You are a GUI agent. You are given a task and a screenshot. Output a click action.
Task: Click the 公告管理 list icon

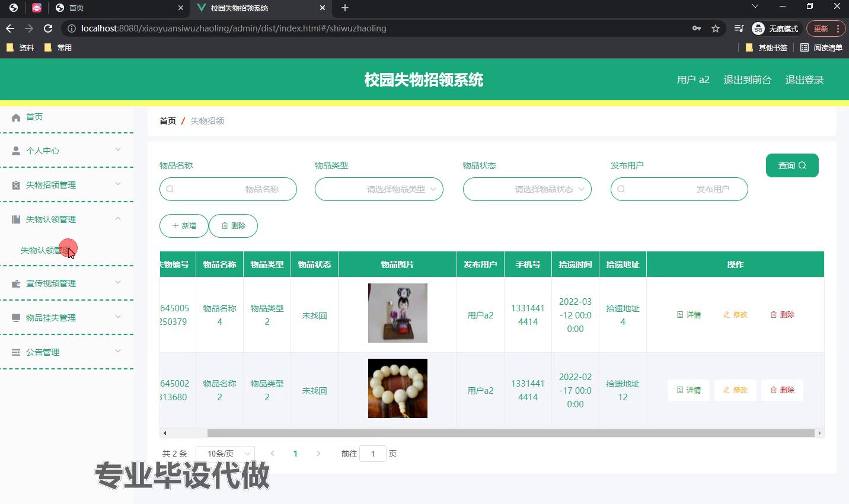[x=16, y=352]
